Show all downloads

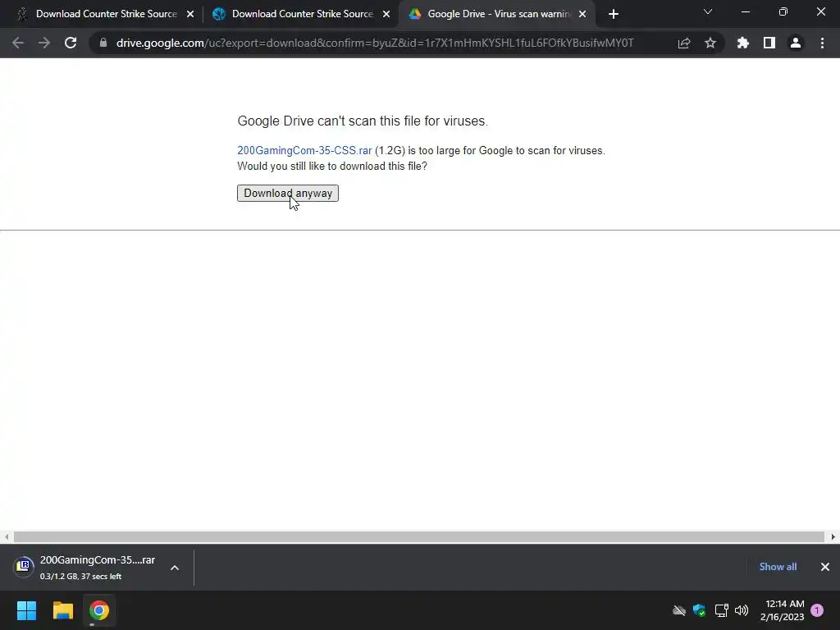coord(778,567)
